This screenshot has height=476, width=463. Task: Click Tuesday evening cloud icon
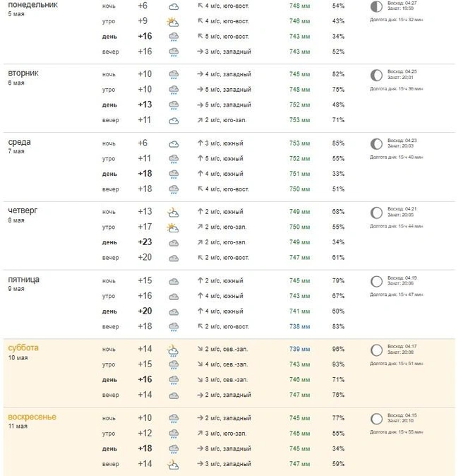click(174, 121)
